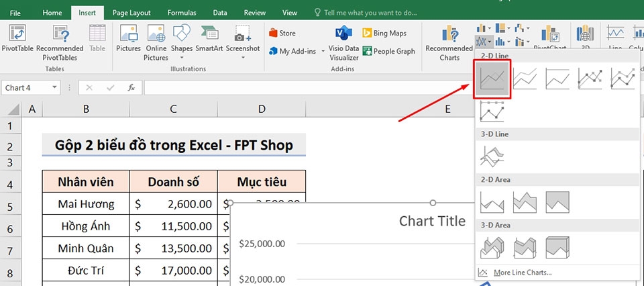Choose the 3-D 100% Stacked Area chart
The image size is (644, 286).
point(557,248)
